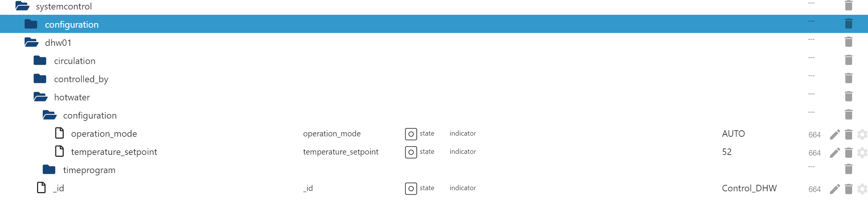Click the trash icon in temperature_setpoint row
868x200 pixels.
pos(849,153)
